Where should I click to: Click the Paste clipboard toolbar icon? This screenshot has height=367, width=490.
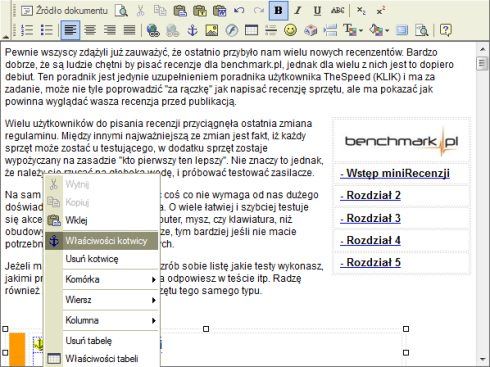coord(180,11)
